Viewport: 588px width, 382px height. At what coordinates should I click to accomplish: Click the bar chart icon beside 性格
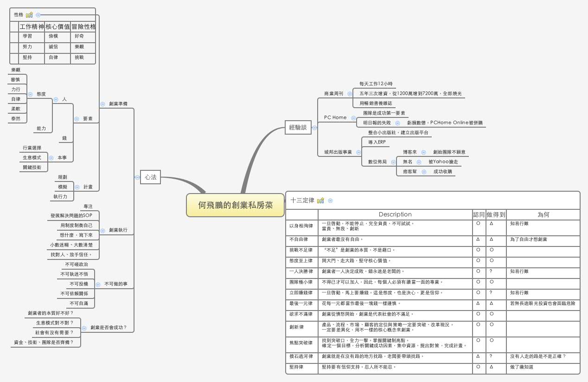point(29,15)
